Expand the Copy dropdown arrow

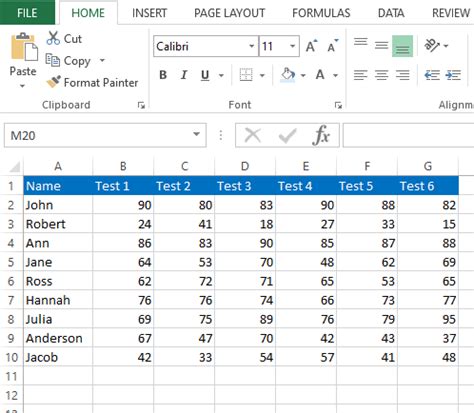click(102, 60)
